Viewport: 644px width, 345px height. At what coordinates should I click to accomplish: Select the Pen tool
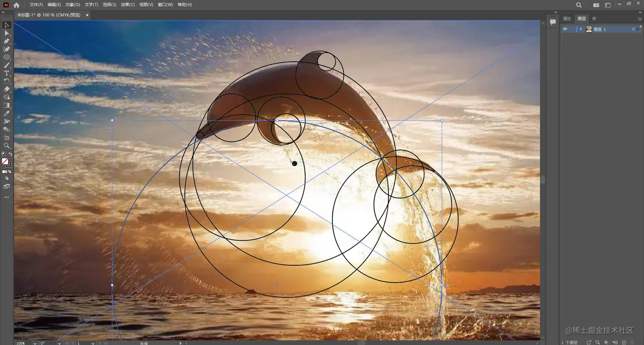click(x=6, y=41)
